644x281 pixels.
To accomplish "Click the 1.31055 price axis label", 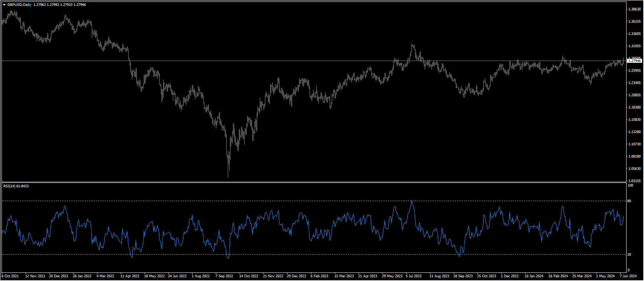I will pos(634,46).
